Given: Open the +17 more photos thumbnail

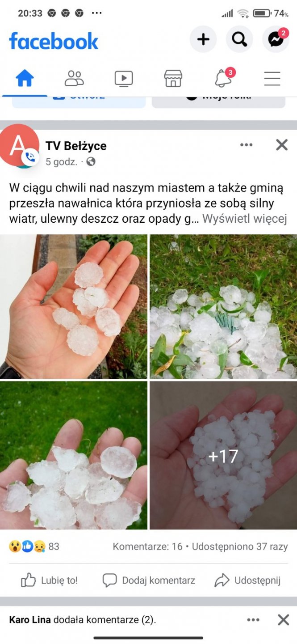Looking at the screenshot, I should coord(223,455).
